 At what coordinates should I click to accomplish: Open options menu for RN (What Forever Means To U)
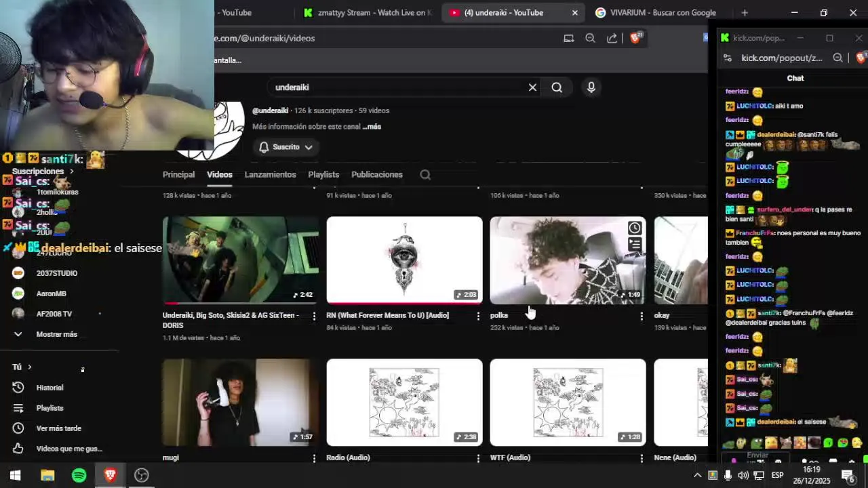point(478,316)
